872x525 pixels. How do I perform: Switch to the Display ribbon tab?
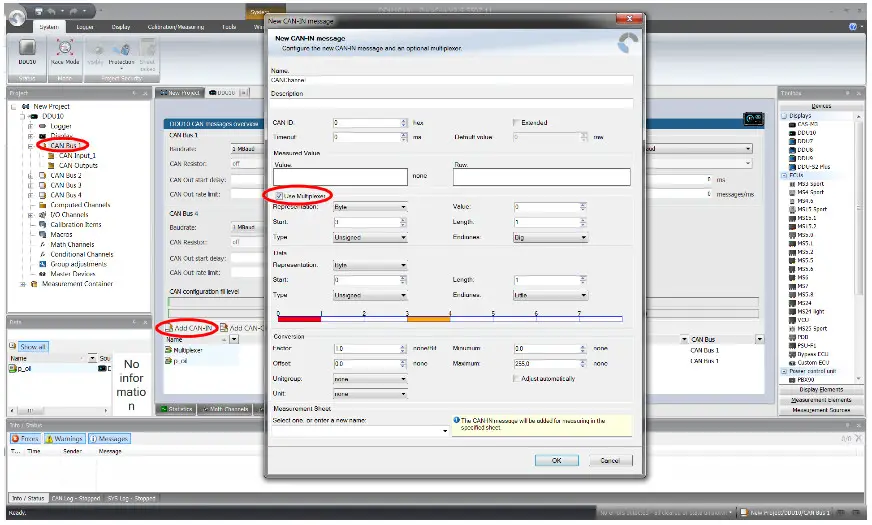[121, 27]
